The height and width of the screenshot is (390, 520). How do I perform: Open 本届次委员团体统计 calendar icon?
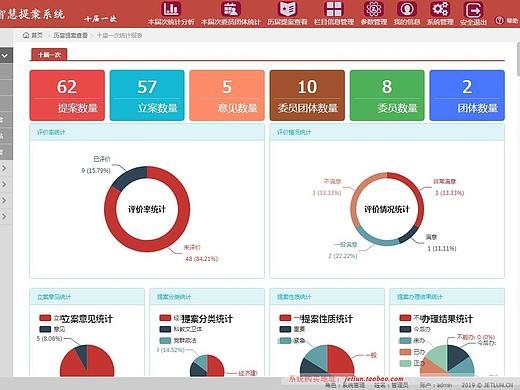tap(230, 9)
